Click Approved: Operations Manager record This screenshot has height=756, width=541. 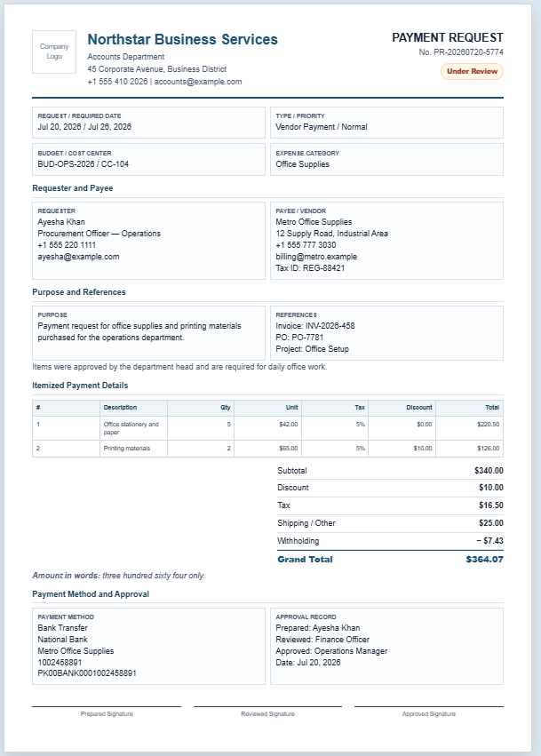pos(331,651)
